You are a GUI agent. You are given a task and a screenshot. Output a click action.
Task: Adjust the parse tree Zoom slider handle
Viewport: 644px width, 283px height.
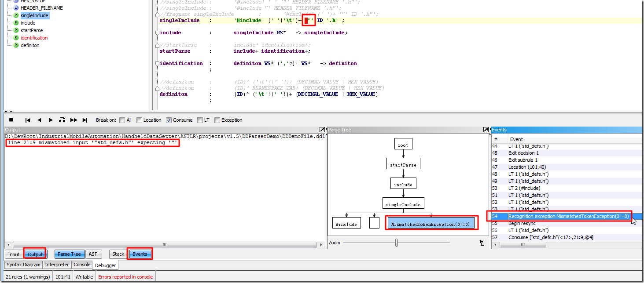coord(397,243)
